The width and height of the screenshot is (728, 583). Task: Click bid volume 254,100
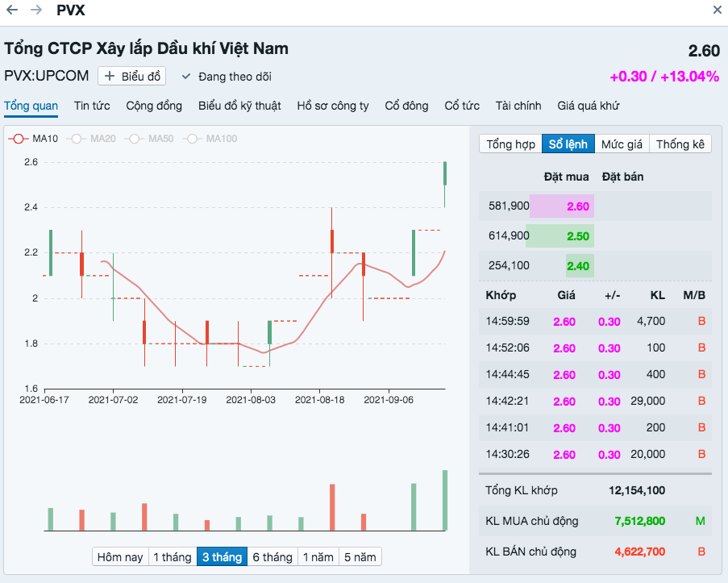coord(509,265)
